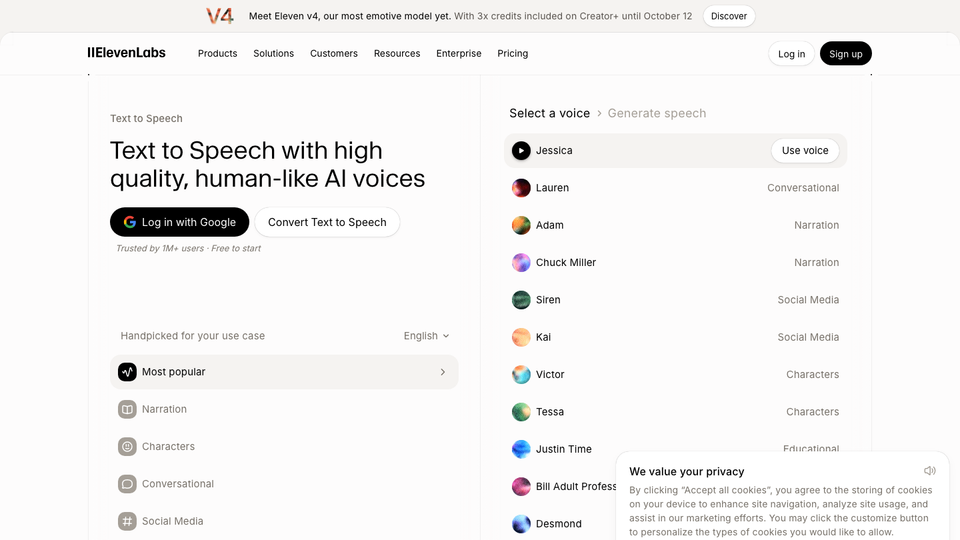Select the Kai voice name
Image resolution: width=960 pixels, height=540 pixels.
tap(543, 337)
